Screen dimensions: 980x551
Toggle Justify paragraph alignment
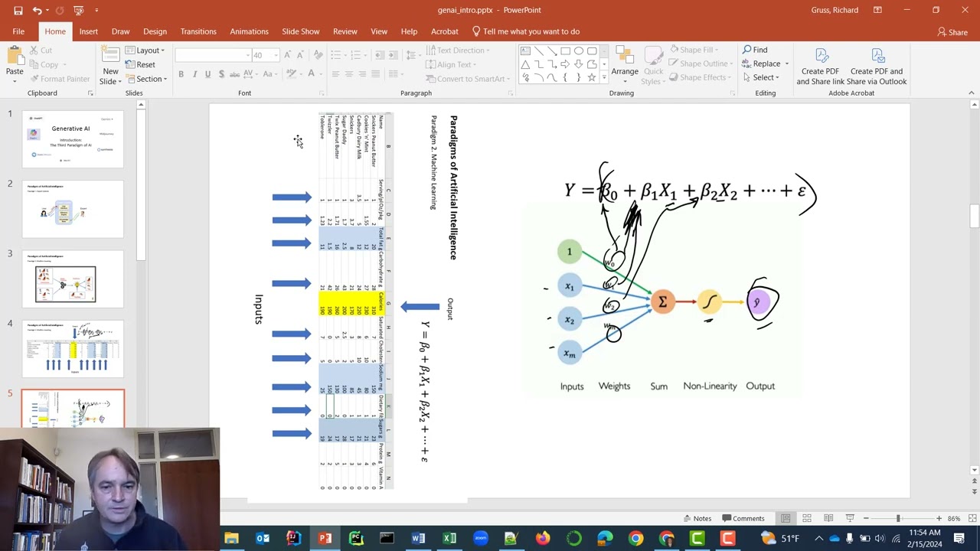click(375, 74)
